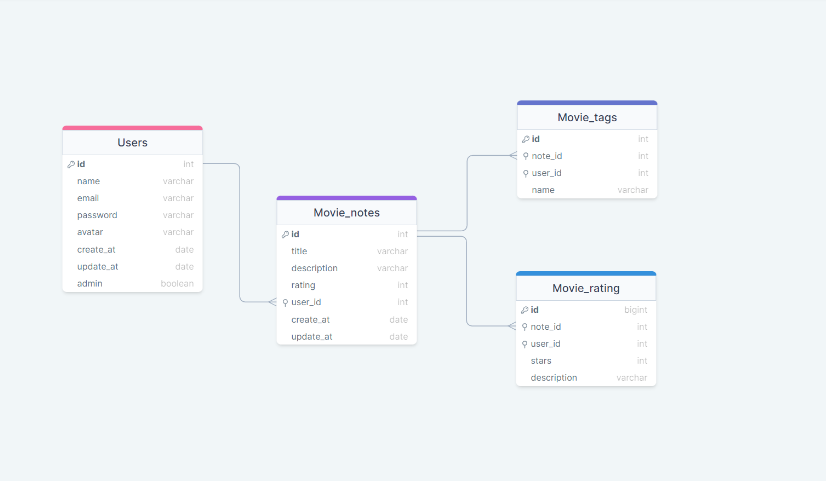Click the pink color bar on Users table
The image size is (826, 481).
(132, 128)
